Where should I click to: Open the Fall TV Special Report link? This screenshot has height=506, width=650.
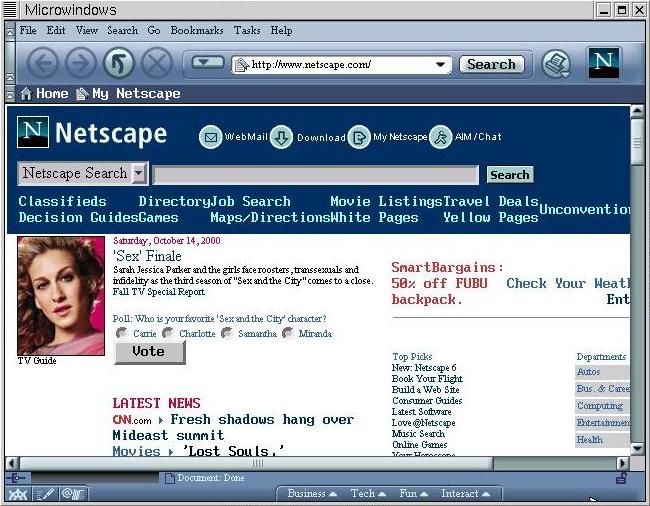(x=159, y=292)
